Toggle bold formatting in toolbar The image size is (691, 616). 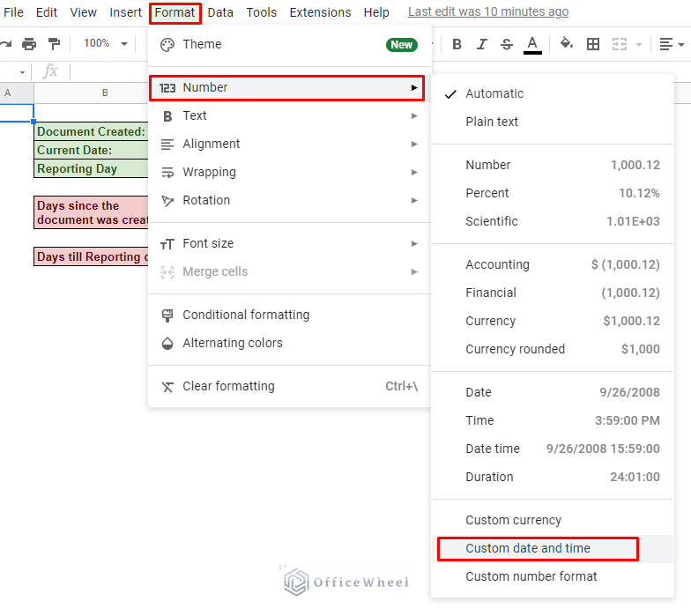[457, 44]
